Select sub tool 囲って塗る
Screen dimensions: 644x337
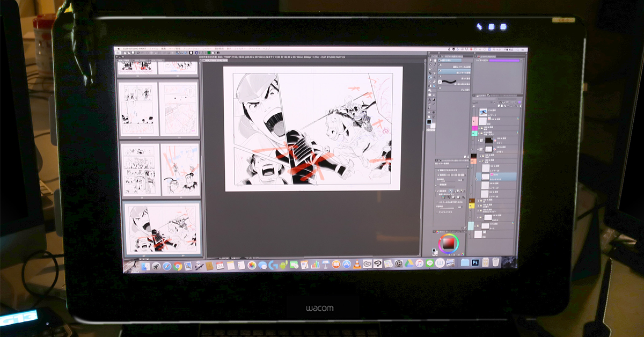[455, 77]
